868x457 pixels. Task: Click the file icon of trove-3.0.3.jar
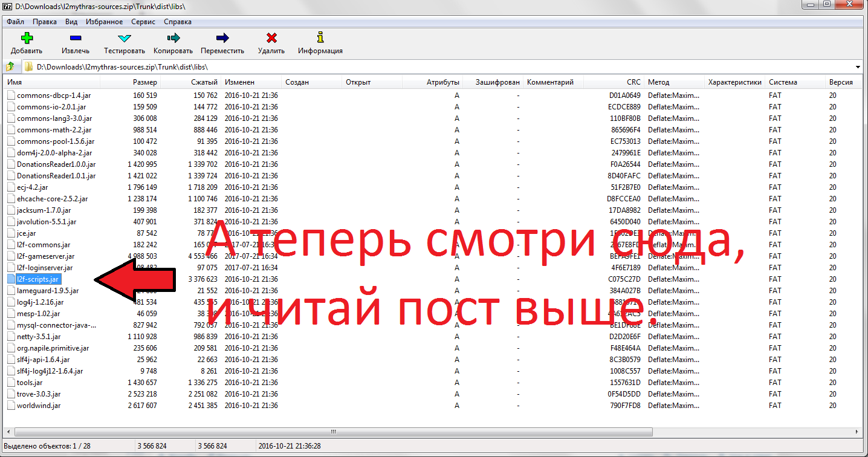tap(11, 394)
